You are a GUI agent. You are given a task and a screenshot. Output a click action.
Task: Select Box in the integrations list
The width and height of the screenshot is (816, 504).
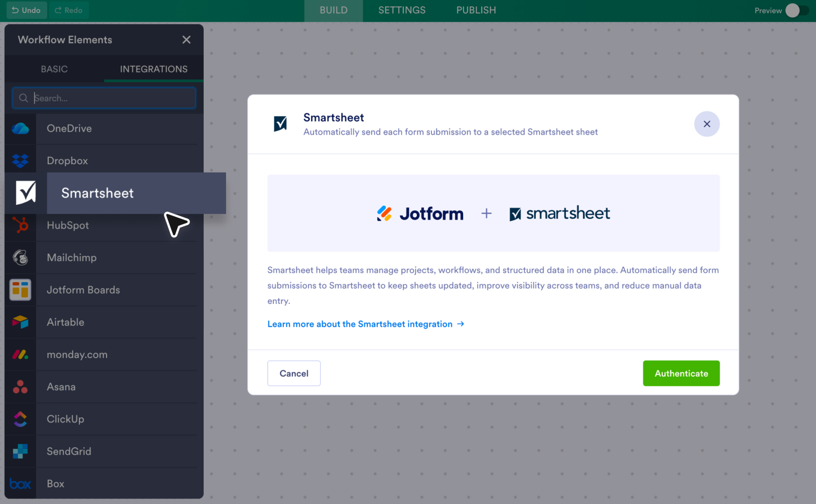point(104,484)
